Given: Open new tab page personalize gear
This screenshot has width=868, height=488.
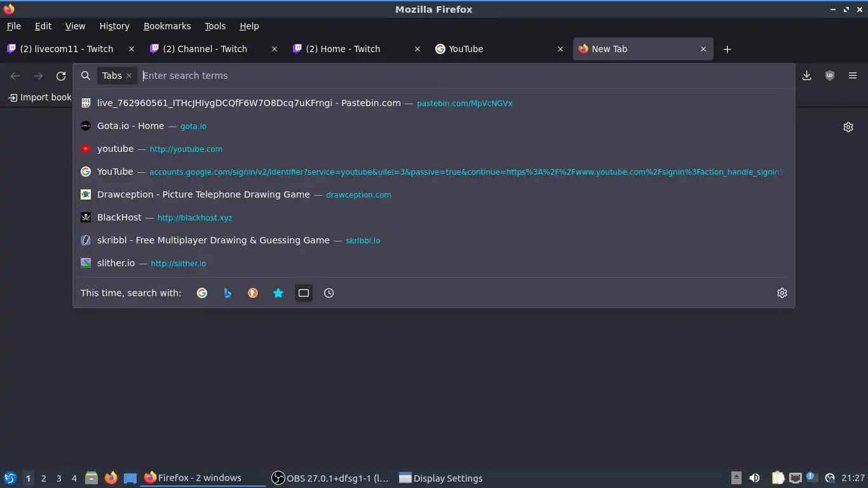Looking at the screenshot, I should pyautogui.click(x=848, y=127).
